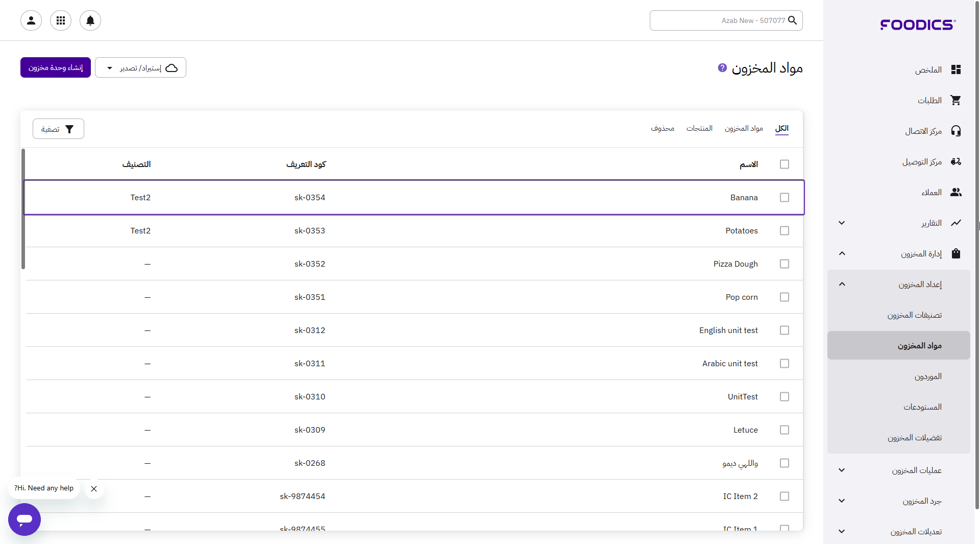Click the help question mark icon
The height and width of the screenshot is (544, 980).
722,67
